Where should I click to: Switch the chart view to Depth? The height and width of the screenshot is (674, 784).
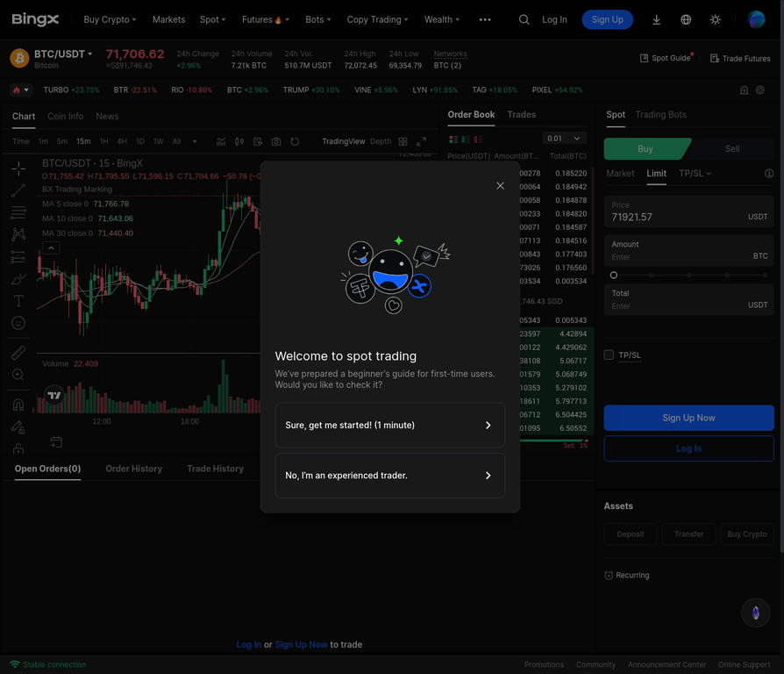tap(381, 141)
